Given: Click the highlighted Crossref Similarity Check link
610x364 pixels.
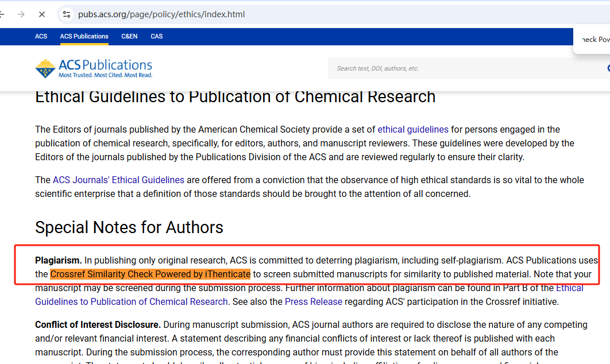Looking at the screenshot, I should [150, 274].
